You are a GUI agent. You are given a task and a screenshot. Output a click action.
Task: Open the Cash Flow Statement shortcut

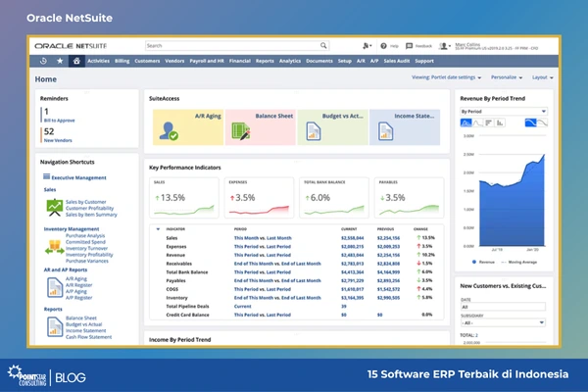88,337
